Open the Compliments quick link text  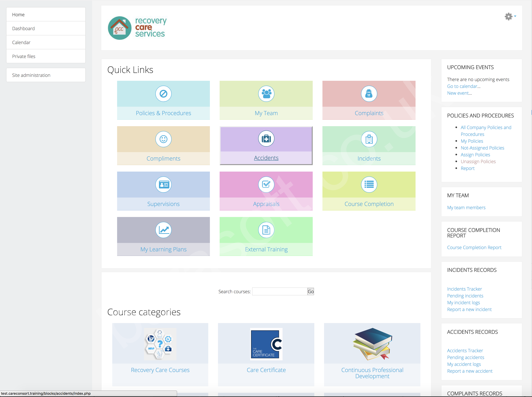[x=163, y=159]
